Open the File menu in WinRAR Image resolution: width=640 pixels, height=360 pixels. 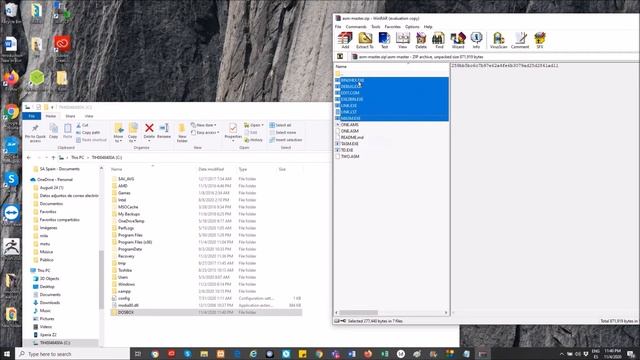(338, 27)
